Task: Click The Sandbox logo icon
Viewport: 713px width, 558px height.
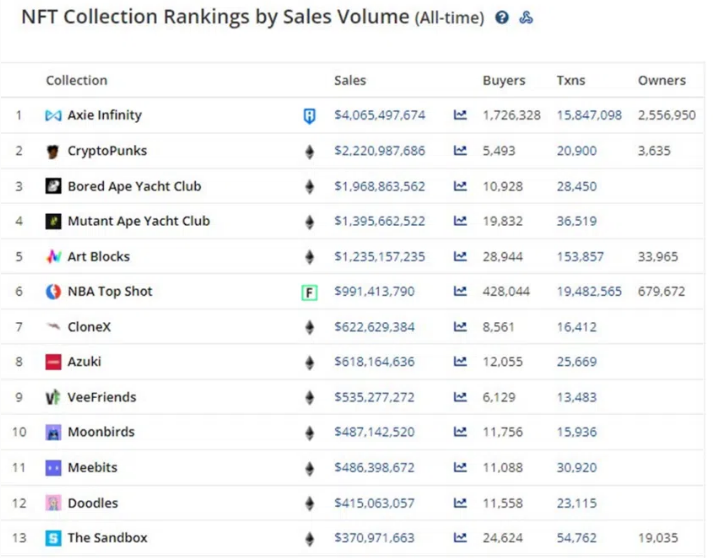Action: point(53,538)
